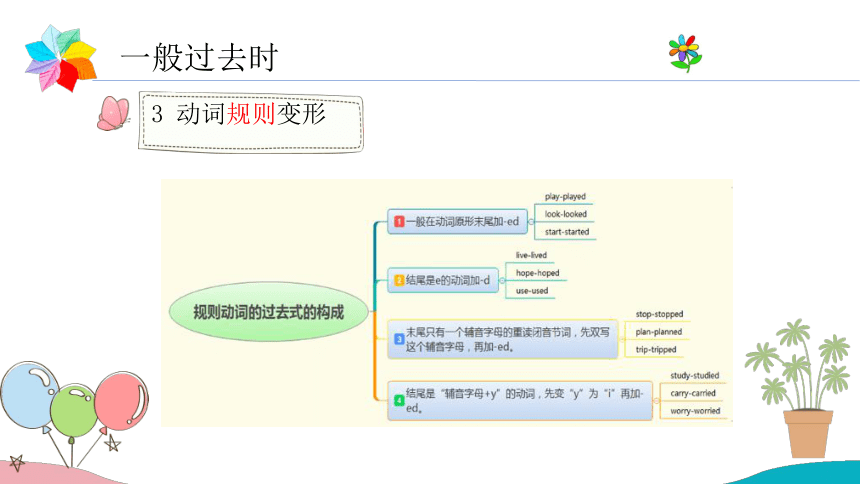Click the example "start-started"
Screen dimensions: 860x484
[x=567, y=232]
